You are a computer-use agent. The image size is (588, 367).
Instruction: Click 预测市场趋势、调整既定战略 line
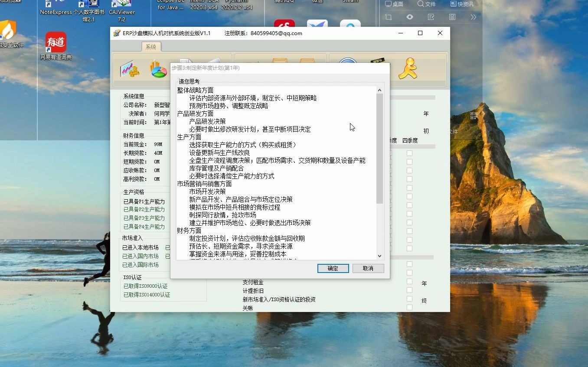[229, 106]
